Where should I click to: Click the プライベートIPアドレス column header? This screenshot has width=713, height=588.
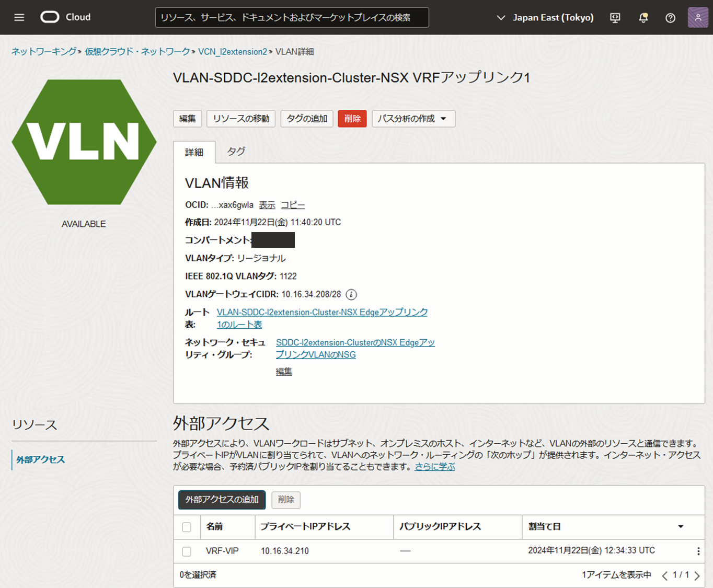[305, 526]
